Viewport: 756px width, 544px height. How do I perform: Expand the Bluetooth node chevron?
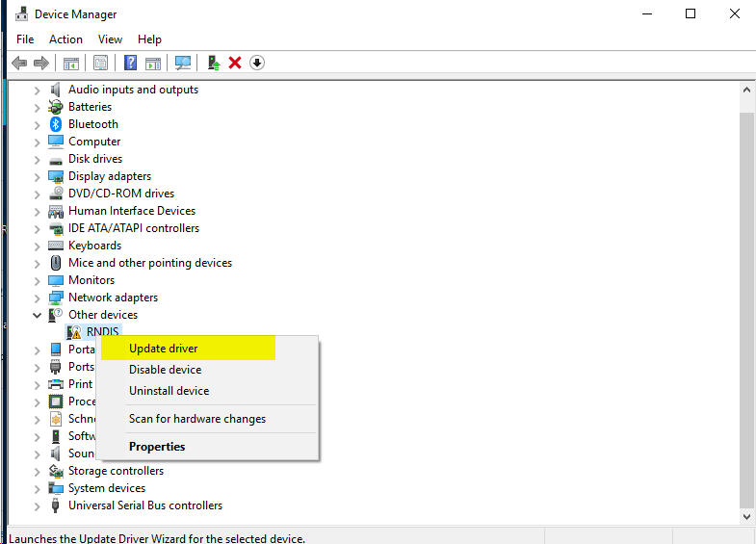[37, 125]
